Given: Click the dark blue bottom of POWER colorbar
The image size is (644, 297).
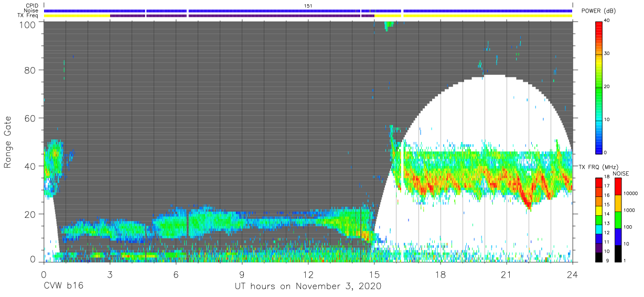Looking at the screenshot, I should point(599,146).
